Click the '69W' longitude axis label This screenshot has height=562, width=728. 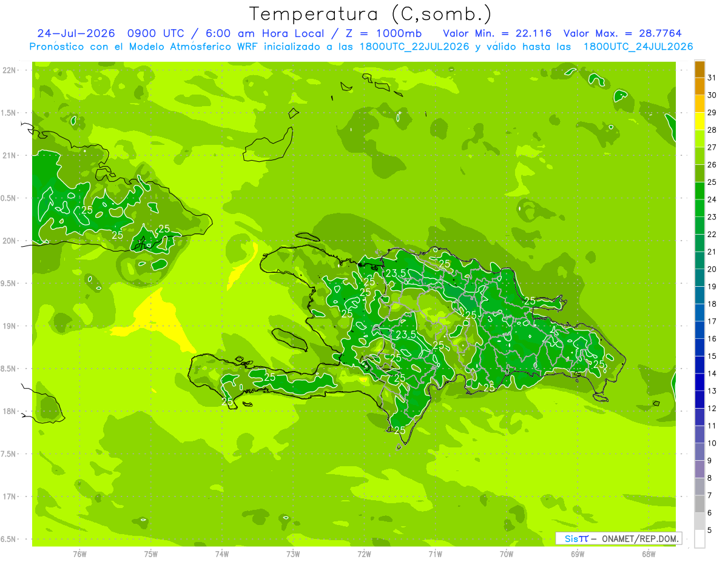click(578, 554)
